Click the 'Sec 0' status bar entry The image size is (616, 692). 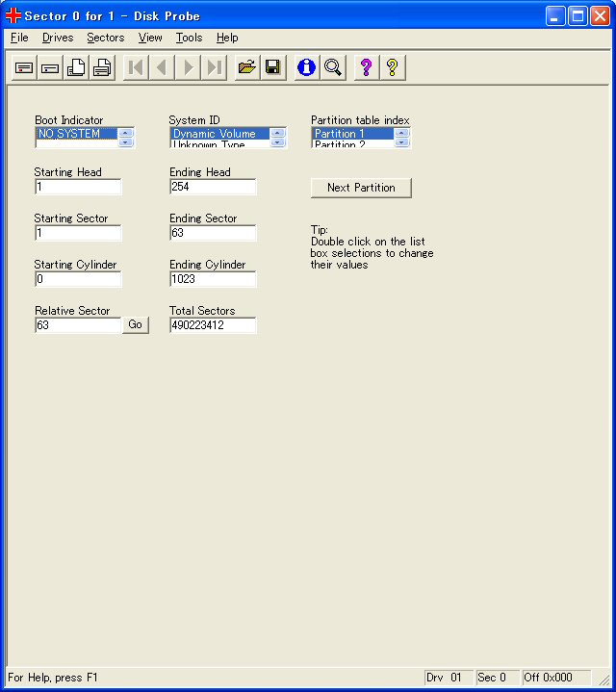point(498,677)
